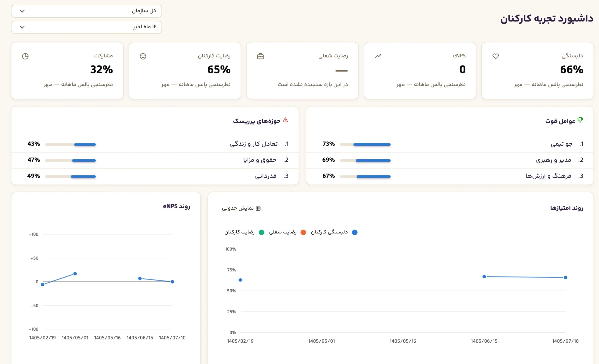599x364 pixels.
Task: Select the قدردانی row
Action: [x=155, y=176]
